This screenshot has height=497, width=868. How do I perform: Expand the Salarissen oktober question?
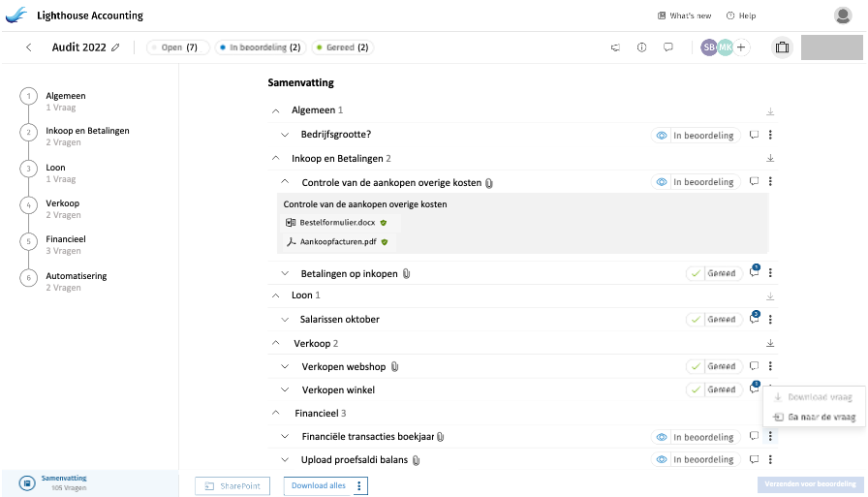click(285, 320)
